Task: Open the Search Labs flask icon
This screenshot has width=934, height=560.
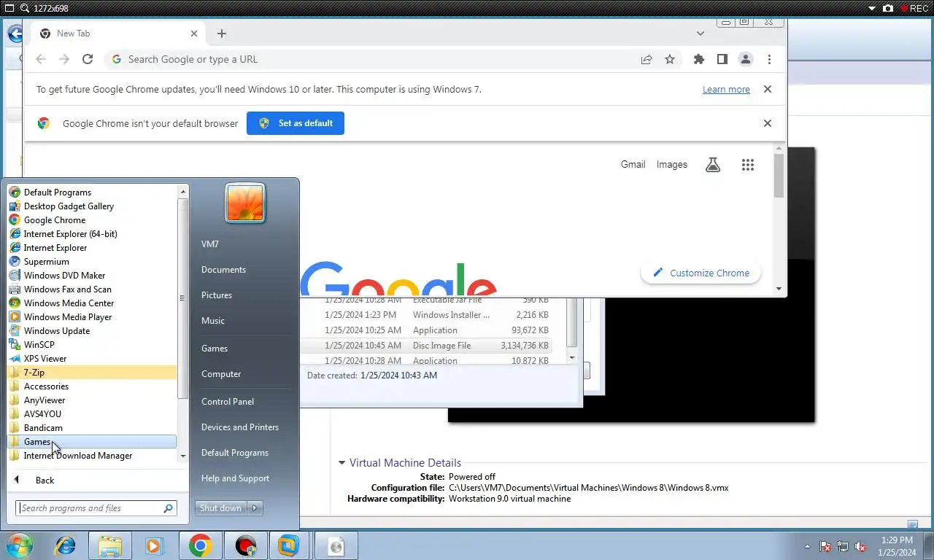Action: pos(713,165)
